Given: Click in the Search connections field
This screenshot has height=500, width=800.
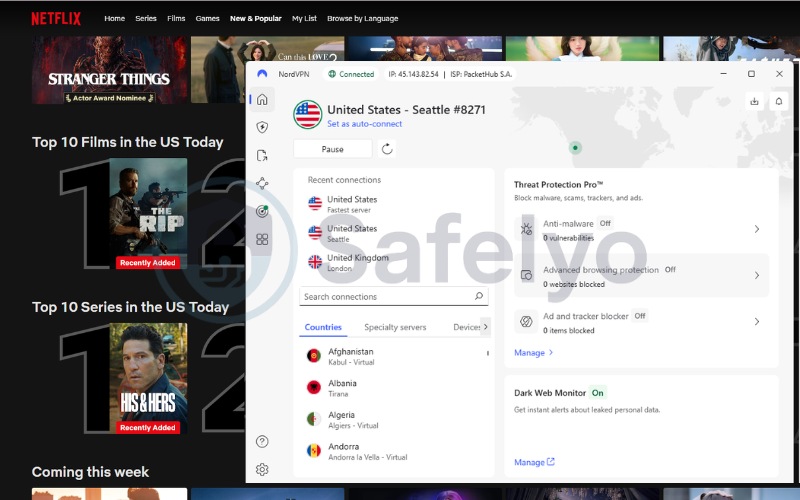Looking at the screenshot, I should point(393,296).
